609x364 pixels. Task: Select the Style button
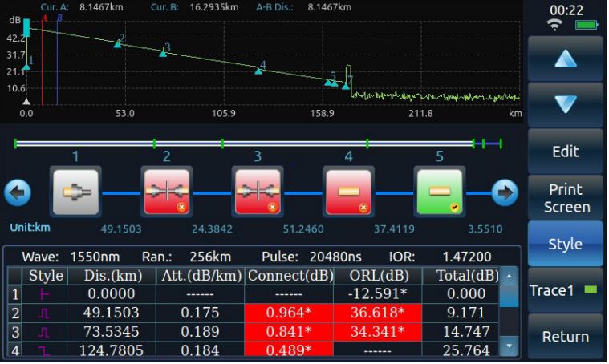[566, 244]
